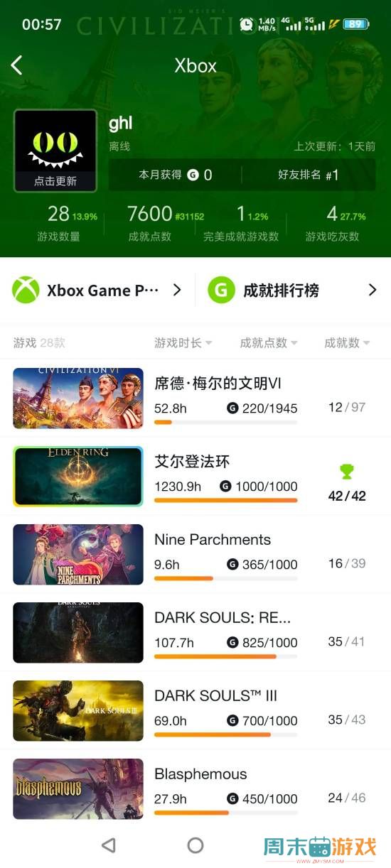
Task: Expand Xbox Game Pass chevron
Action: pyautogui.click(x=177, y=290)
